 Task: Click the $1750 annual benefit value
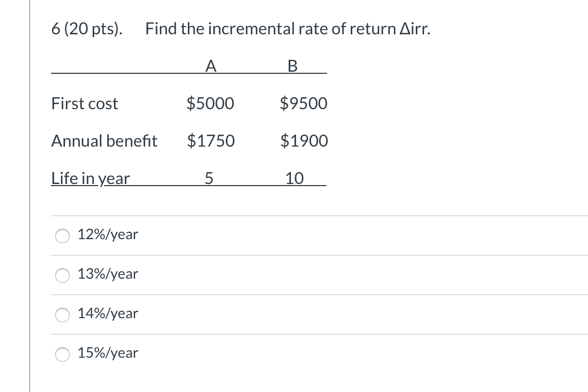pyautogui.click(x=210, y=140)
